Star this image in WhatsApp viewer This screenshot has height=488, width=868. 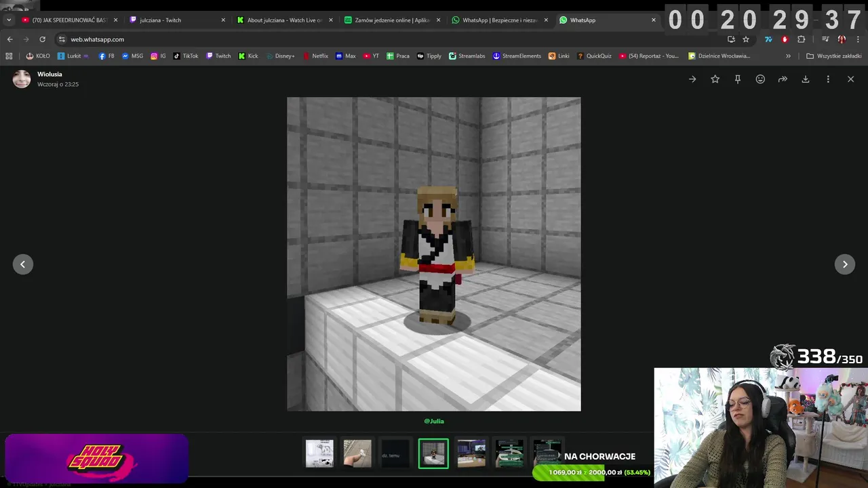(715, 79)
